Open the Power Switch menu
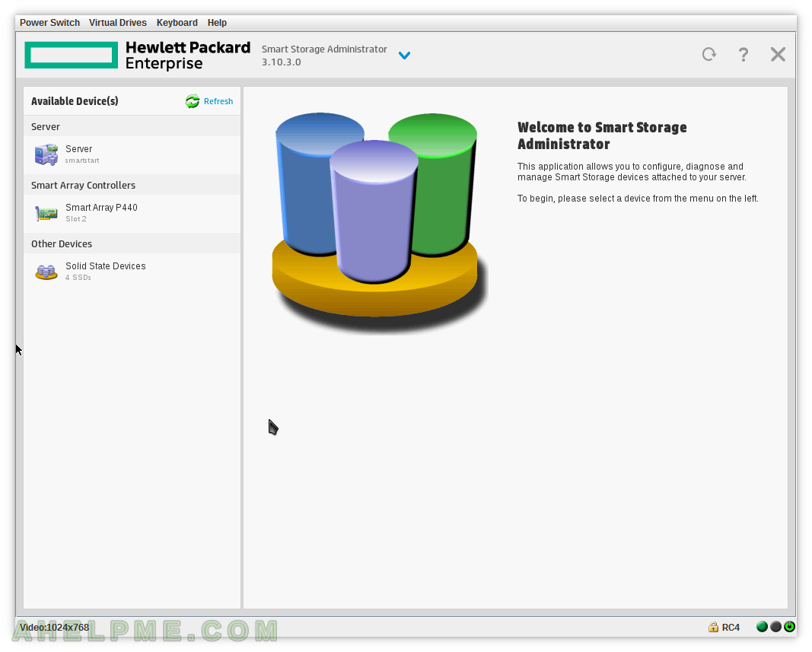This screenshot has height=652, width=812. pos(49,23)
